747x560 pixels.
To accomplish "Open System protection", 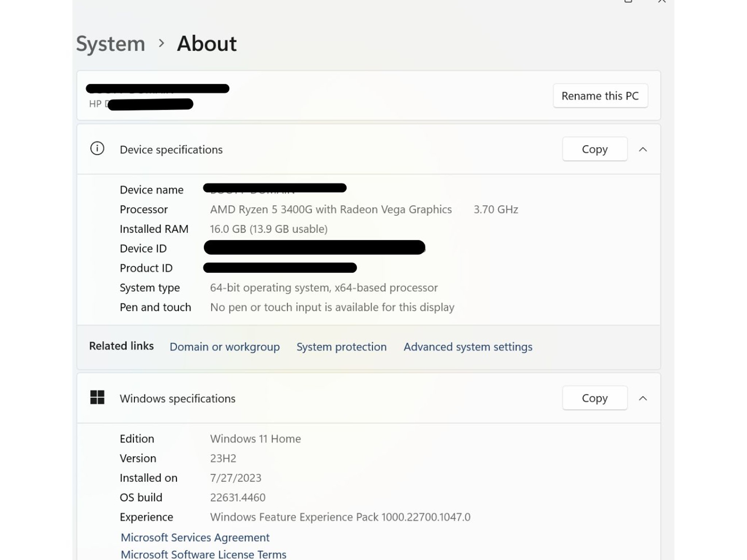I will click(341, 347).
